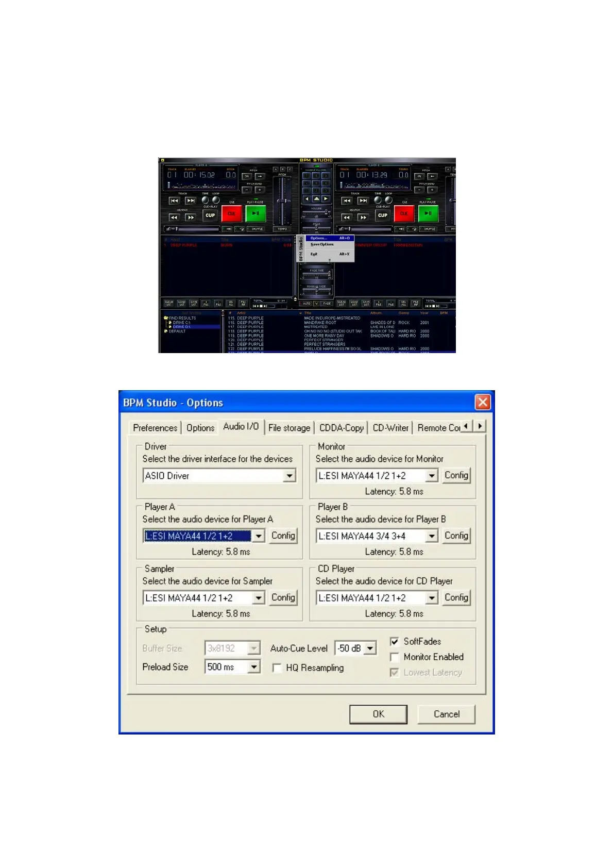Switch to the Preferences tab
This screenshot has width=613, height=868.
point(155,428)
